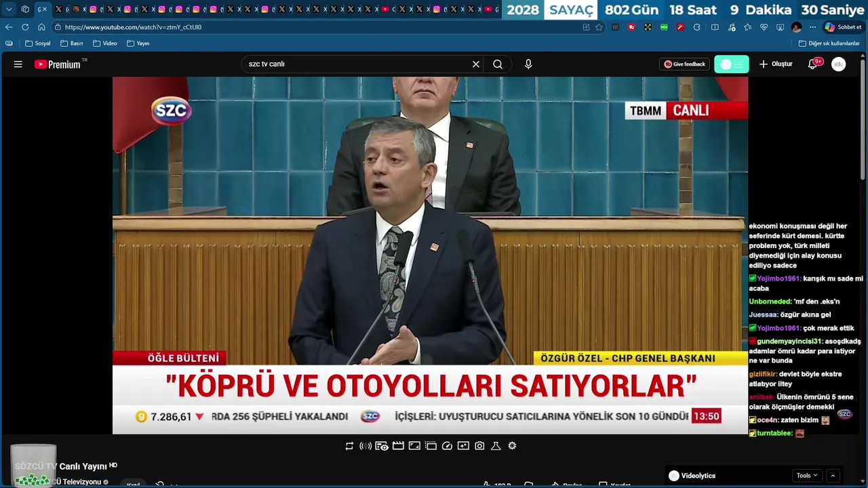This screenshot has width=868, height=488.
Task: Open the Give feedback button
Action: 684,64
